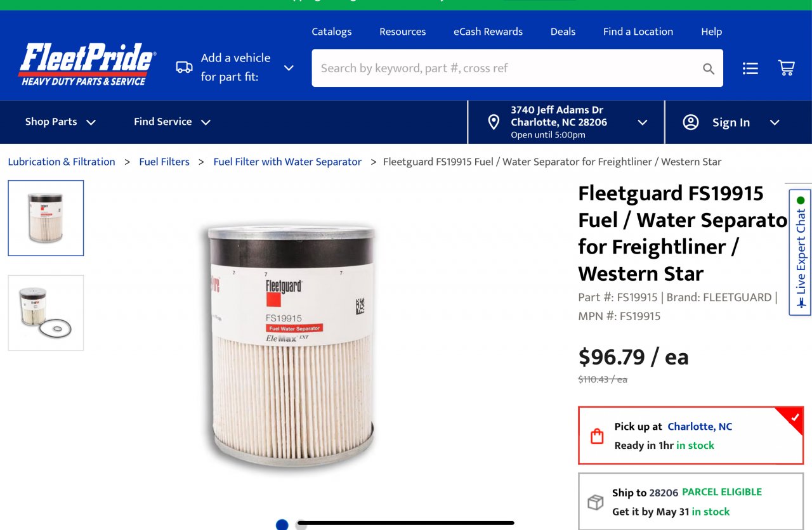Click the store location pin icon
The image size is (812, 530).
click(494, 122)
